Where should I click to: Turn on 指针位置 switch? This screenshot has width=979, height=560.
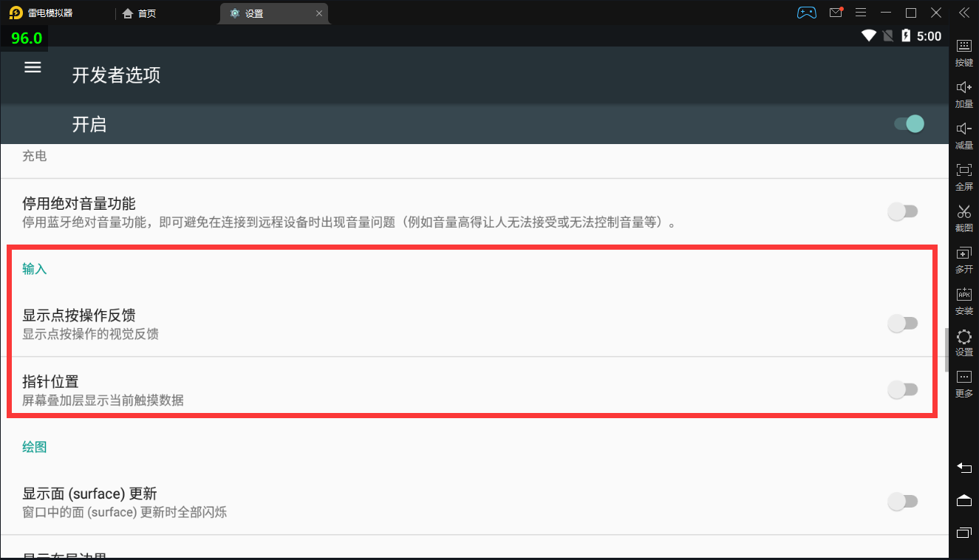902,389
